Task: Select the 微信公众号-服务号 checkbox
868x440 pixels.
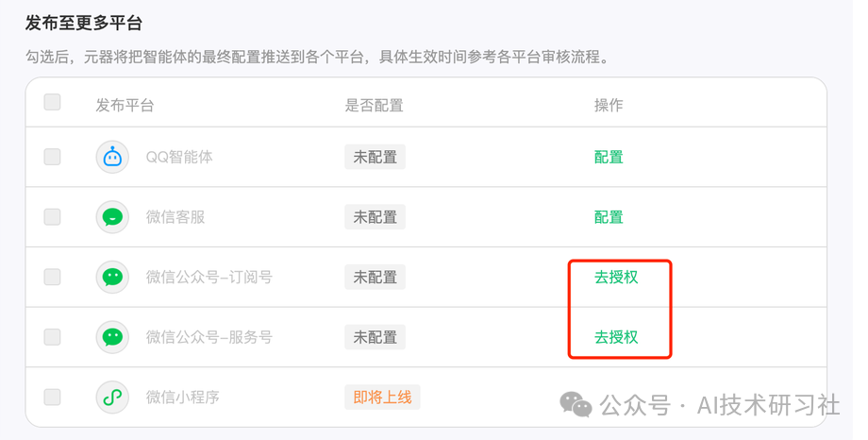Action: coord(52,336)
